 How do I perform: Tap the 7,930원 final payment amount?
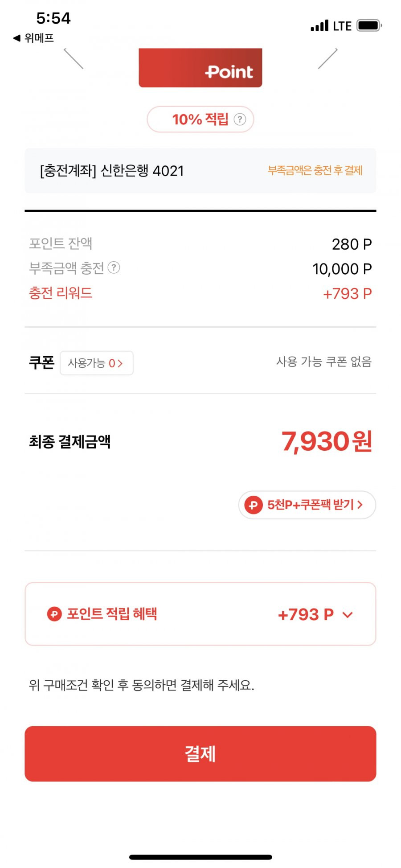[327, 441]
